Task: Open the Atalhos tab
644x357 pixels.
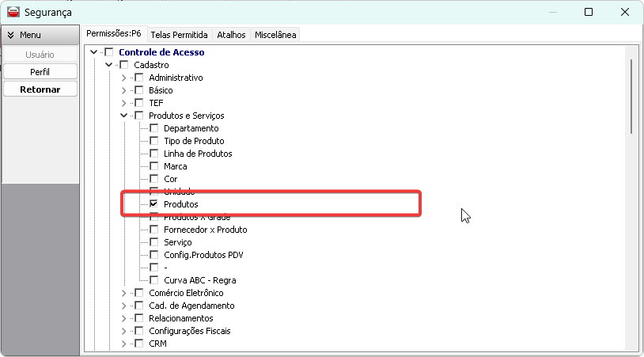Action: coord(231,35)
